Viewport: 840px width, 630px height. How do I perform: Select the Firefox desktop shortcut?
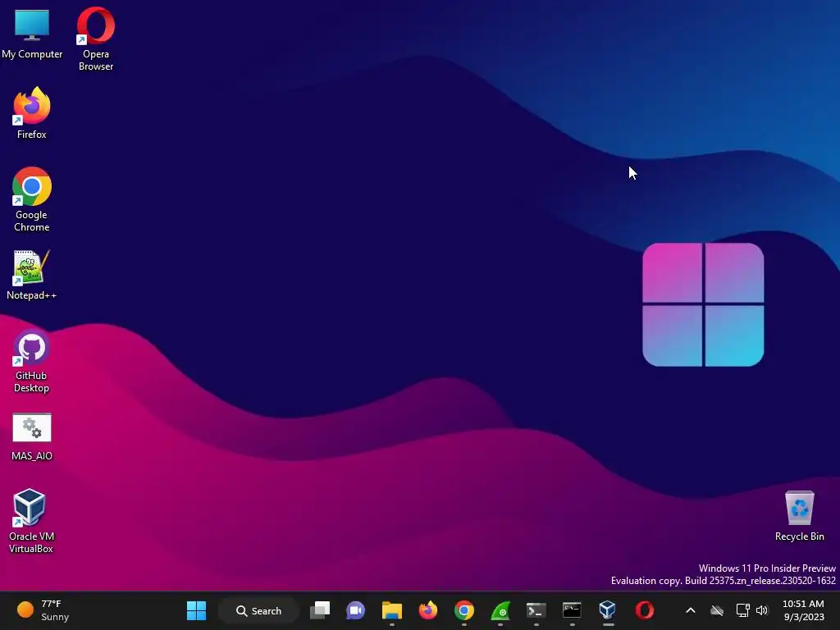pyautogui.click(x=32, y=113)
